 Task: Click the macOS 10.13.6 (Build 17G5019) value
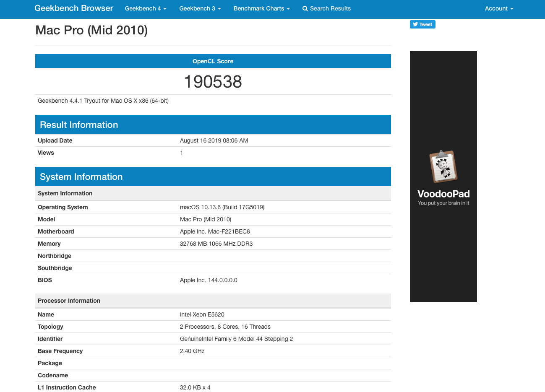point(222,207)
